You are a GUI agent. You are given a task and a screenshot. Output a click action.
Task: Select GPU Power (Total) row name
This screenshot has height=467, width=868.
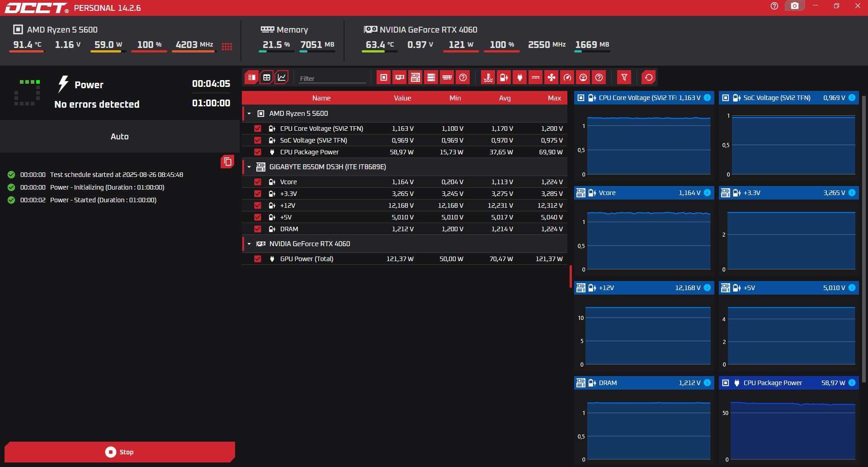coord(307,259)
